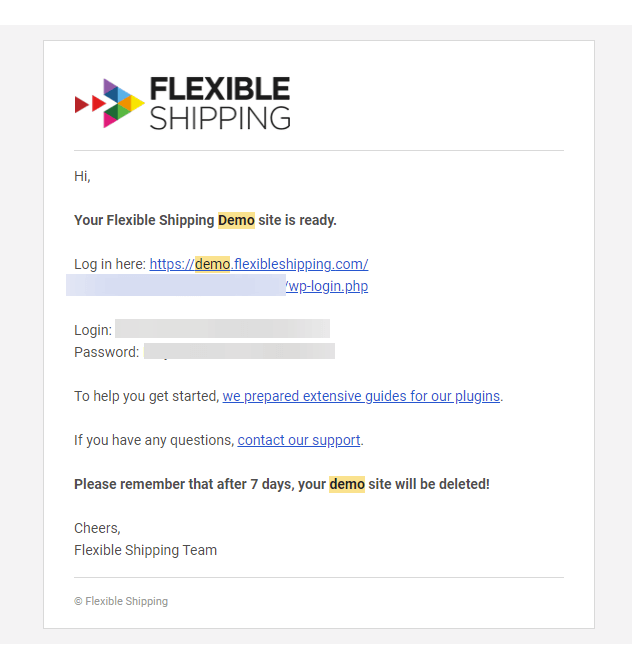Click the bold FLEXIBLE logo wordmark
Image resolution: width=632 pixels, height=670 pixels.
pyautogui.click(x=220, y=89)
